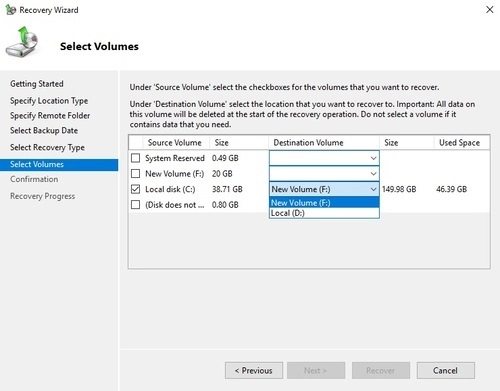
Task: Click the 38.71 GB size value
Action: (227, 189)
